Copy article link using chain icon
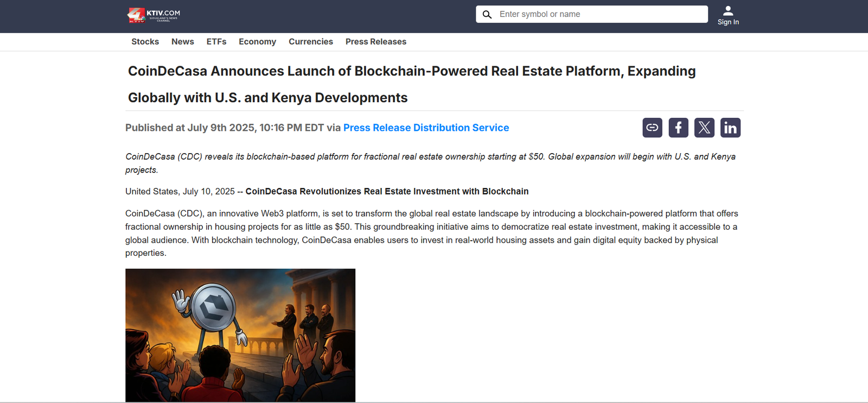The height and width of the screenshot is (403, 868). coord(652,128)
